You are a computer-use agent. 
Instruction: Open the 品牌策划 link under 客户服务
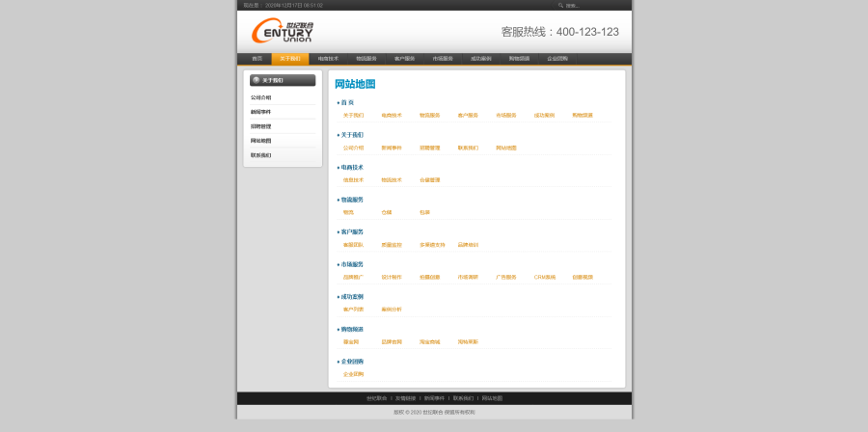468,245
